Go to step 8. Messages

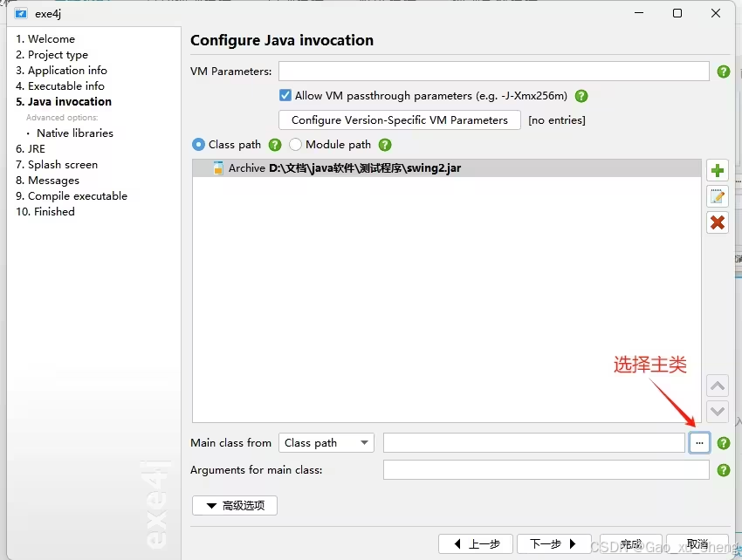click(x=47, y=181)
